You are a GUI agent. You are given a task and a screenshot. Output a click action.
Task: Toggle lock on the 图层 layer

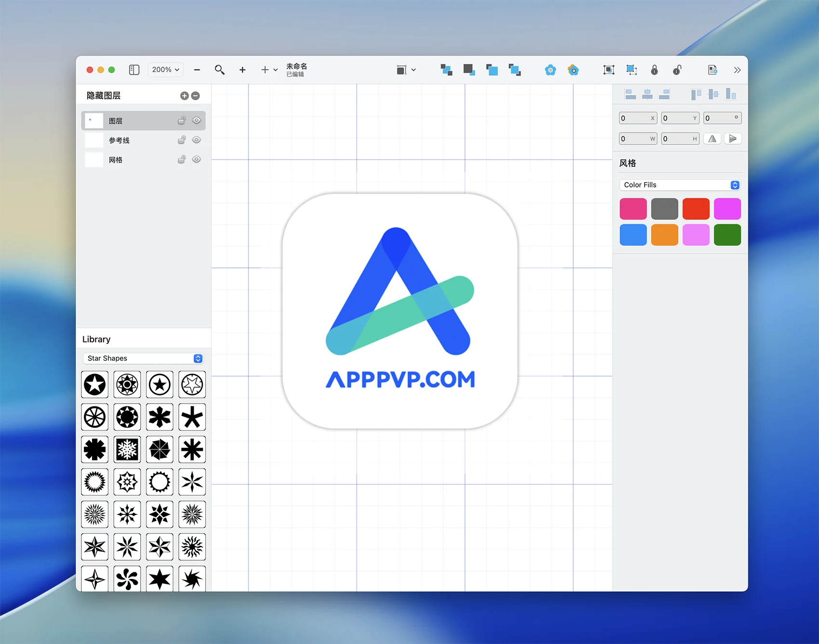[182, 120]
